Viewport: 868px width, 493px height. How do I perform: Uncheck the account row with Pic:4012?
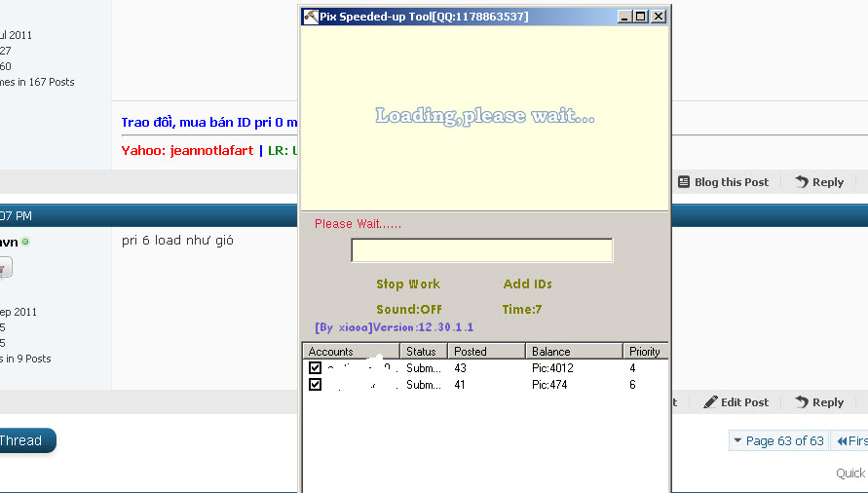315,368
